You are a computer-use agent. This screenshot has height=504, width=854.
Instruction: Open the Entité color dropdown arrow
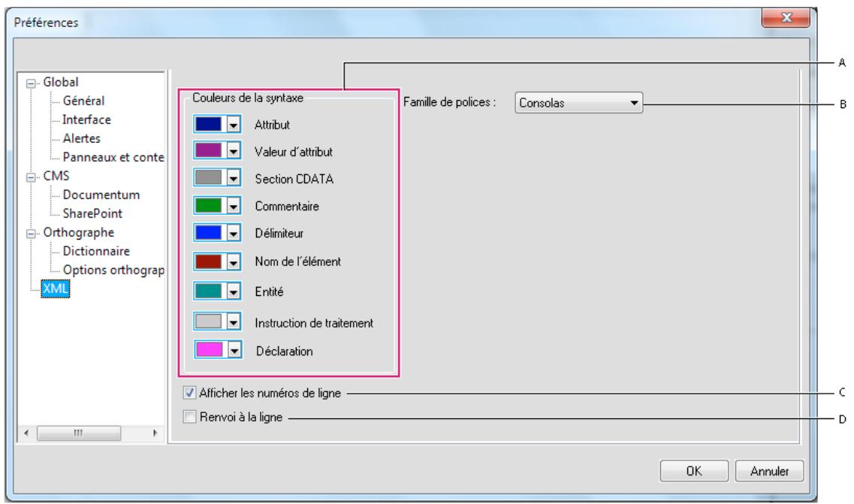[x=233, y=291]
